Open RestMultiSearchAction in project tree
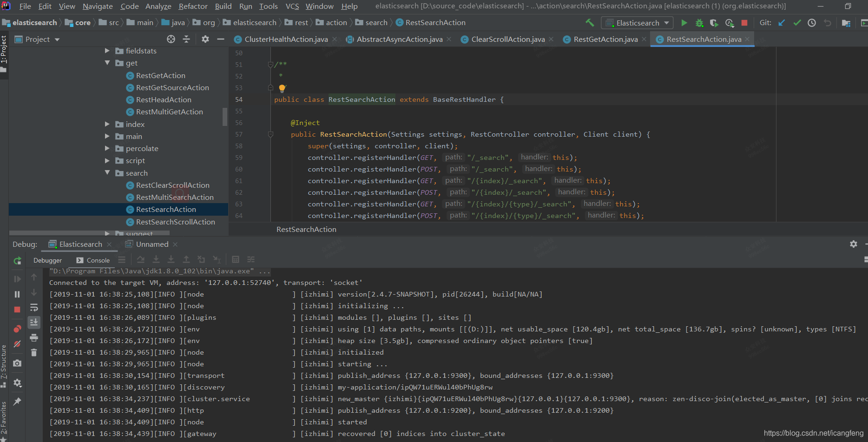 point(175,198)
